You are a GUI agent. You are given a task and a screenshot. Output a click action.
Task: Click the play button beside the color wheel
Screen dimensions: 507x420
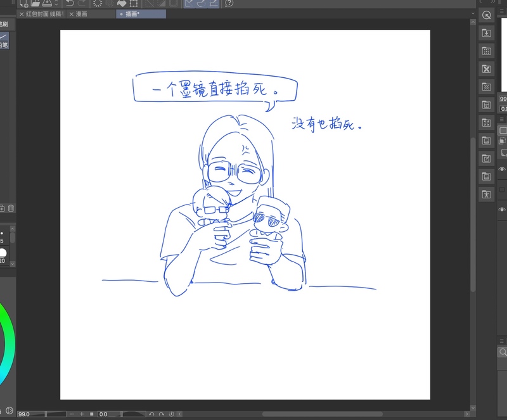[10, 410]
